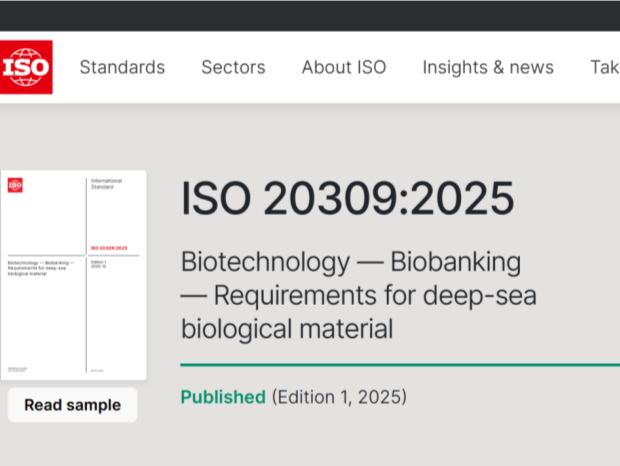Click Edition 1 text on the cover thumbnail
This screenshot has height=466, width=620.
click(99, 262)
